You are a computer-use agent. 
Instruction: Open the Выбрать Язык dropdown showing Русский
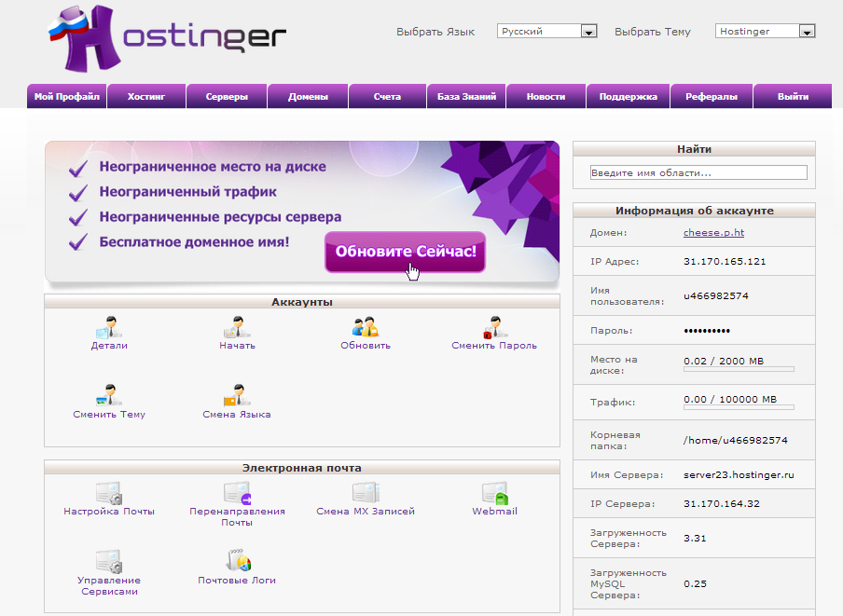click(x=546, y=31)
